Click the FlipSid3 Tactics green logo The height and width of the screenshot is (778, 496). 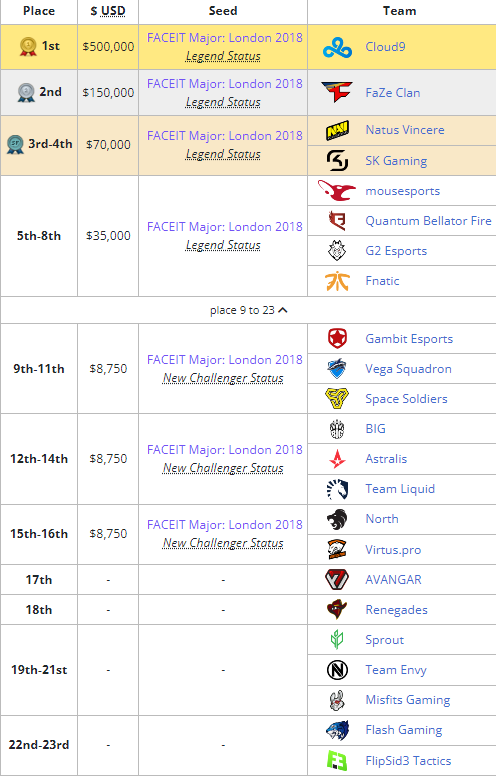(337, 760)
